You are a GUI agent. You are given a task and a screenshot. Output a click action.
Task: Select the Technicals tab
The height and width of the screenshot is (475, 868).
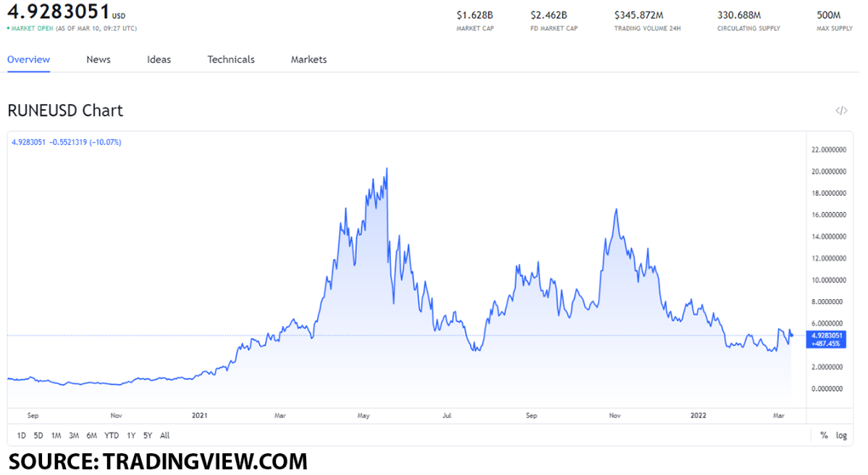[231, 59]
